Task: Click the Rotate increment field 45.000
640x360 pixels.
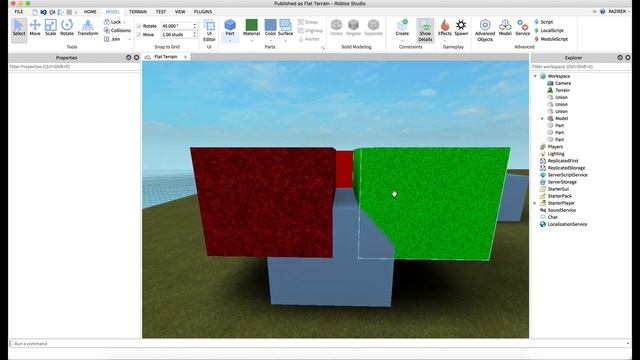Action: [176, 26]
